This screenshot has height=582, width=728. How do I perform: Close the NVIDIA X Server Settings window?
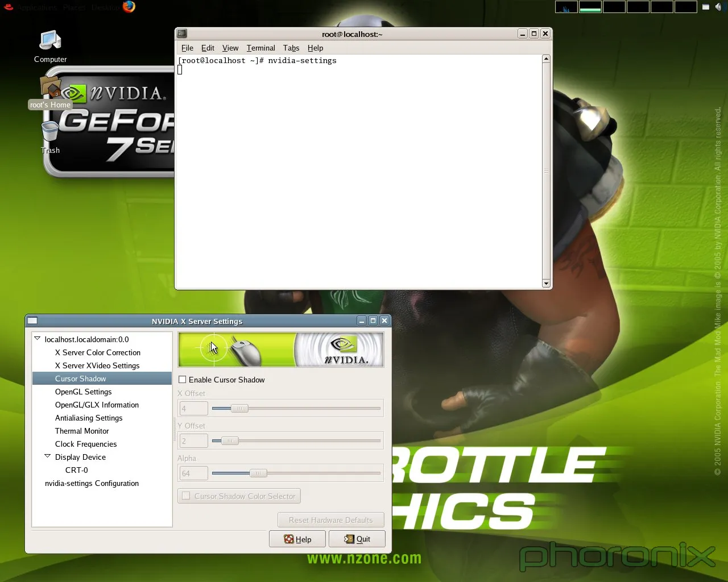pyautogui.click(x=384, y=321)
